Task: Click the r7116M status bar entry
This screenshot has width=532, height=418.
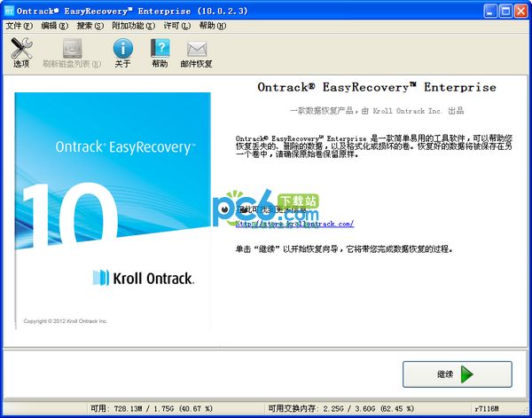Action: pos(487,408)
